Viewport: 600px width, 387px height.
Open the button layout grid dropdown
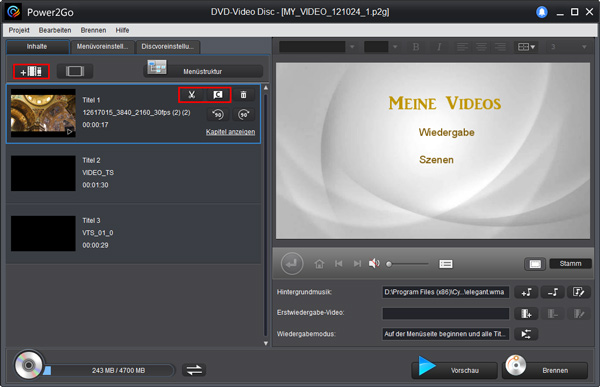pos(526,47)
